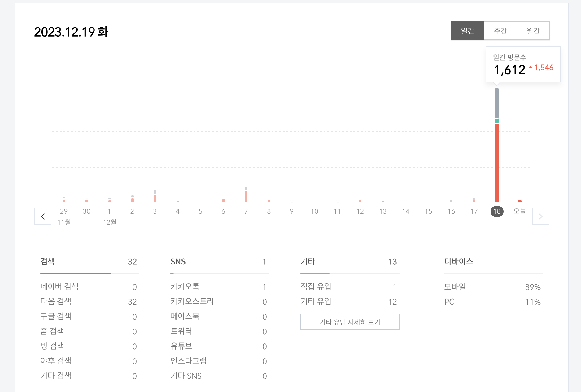581x392 pixels.
Task: Switch to 월간 monthly view tab
Action: pos(533,31)
